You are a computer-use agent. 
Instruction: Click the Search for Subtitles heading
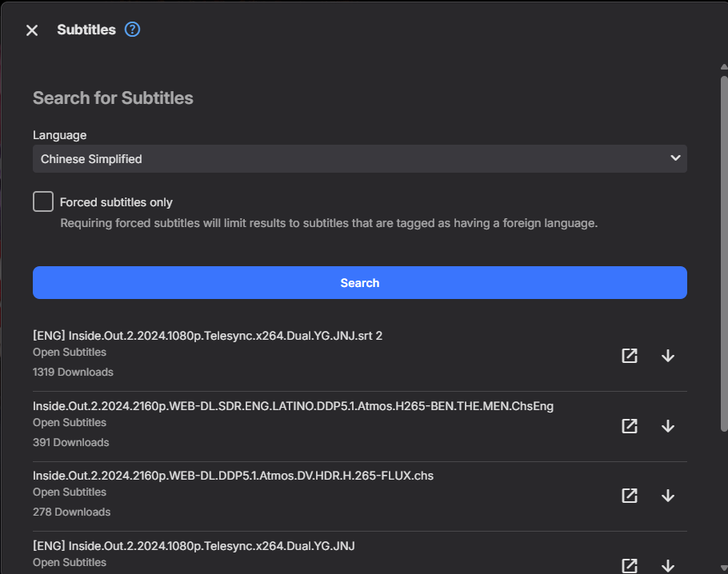click(113, 98)
